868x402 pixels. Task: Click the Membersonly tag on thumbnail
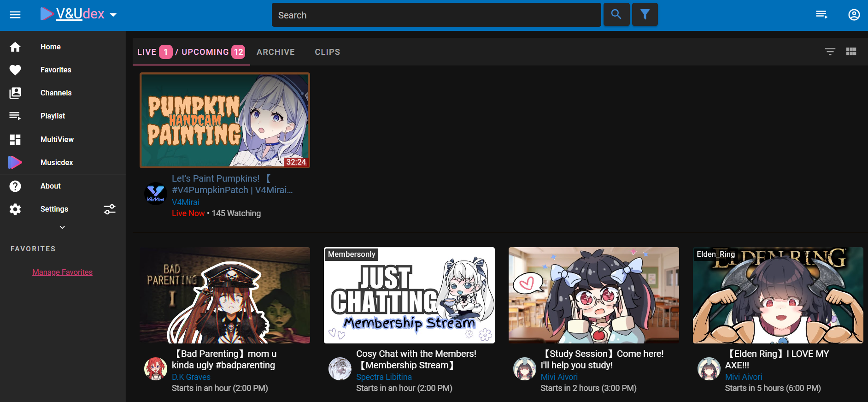click(x=352, y=254)
